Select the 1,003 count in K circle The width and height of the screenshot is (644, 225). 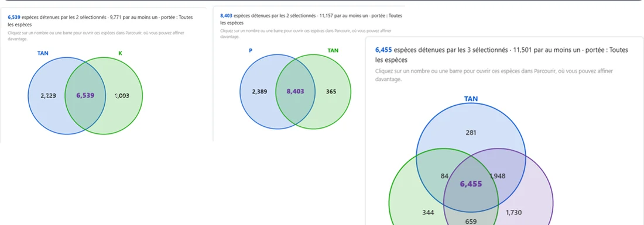(x=122, y=95)
